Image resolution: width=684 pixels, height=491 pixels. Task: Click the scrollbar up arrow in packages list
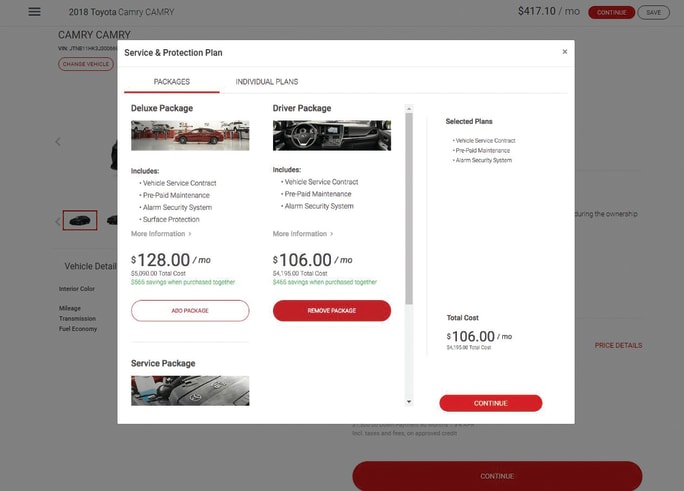click(409, 109)
